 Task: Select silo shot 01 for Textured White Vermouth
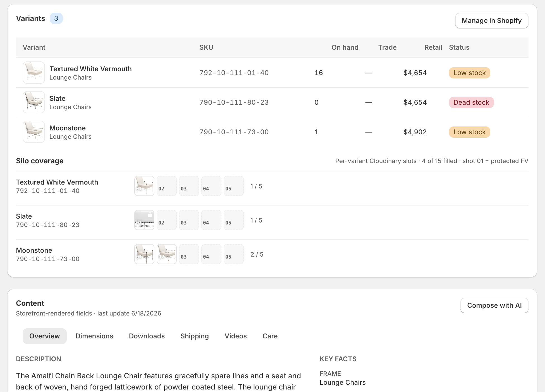pyautogui.click(x=144, y=186)
